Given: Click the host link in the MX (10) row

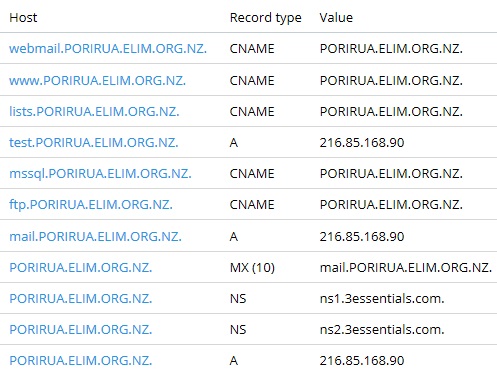Looking at the screenshot, I should [81, 268].
